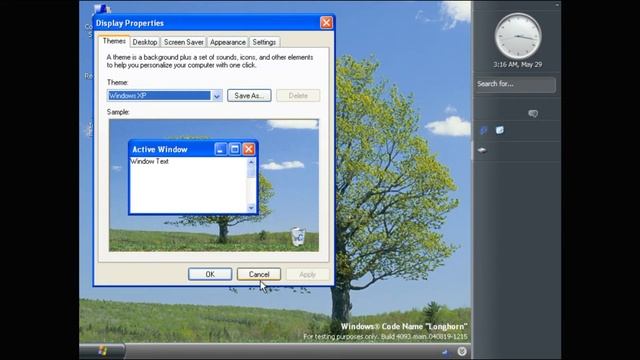Click the sidebar options arrow at the top right
Screen dimensions: 640x360
557,5
